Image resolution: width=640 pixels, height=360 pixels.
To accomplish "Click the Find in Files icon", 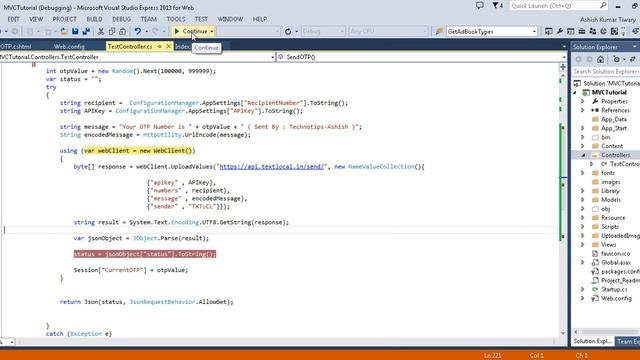I will tap(439, 31).
